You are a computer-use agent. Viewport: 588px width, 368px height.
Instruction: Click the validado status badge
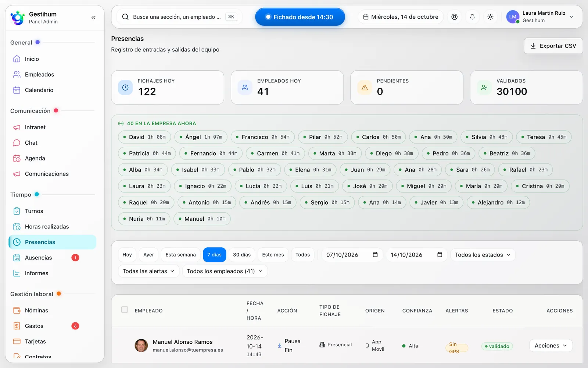point(497,346)
